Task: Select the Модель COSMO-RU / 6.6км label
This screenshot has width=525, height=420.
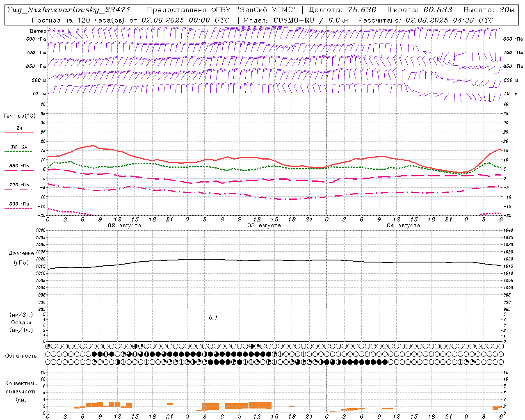Action: click(x=296, y=20)
